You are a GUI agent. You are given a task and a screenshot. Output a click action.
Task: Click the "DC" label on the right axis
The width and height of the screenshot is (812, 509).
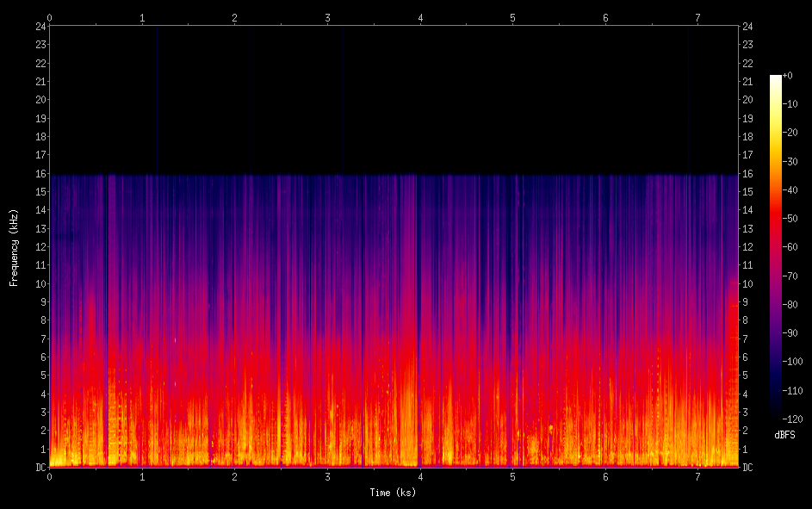point(748,468)
